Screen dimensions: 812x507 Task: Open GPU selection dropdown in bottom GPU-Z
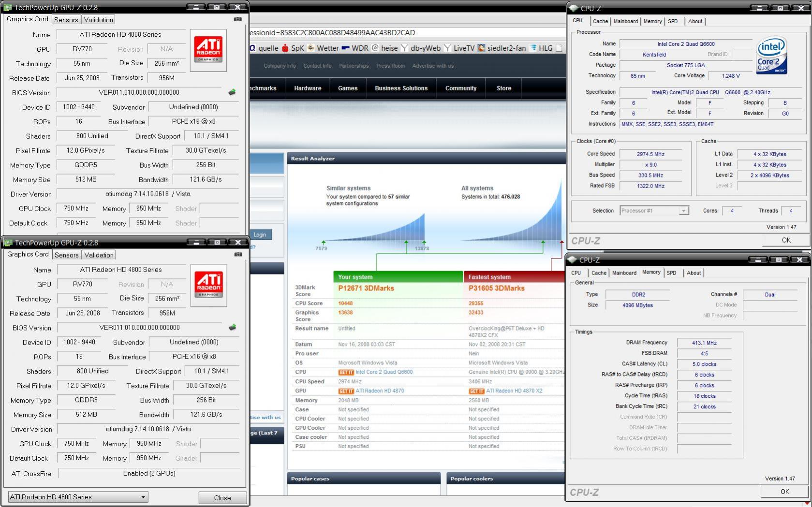click(x=78, y=497)
